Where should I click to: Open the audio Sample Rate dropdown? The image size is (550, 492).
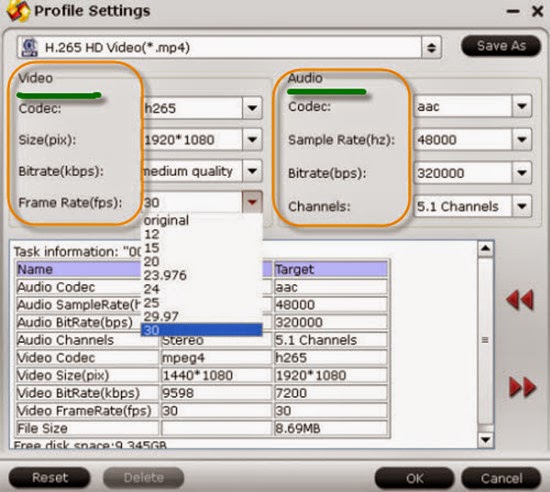(x=522, y=140)
